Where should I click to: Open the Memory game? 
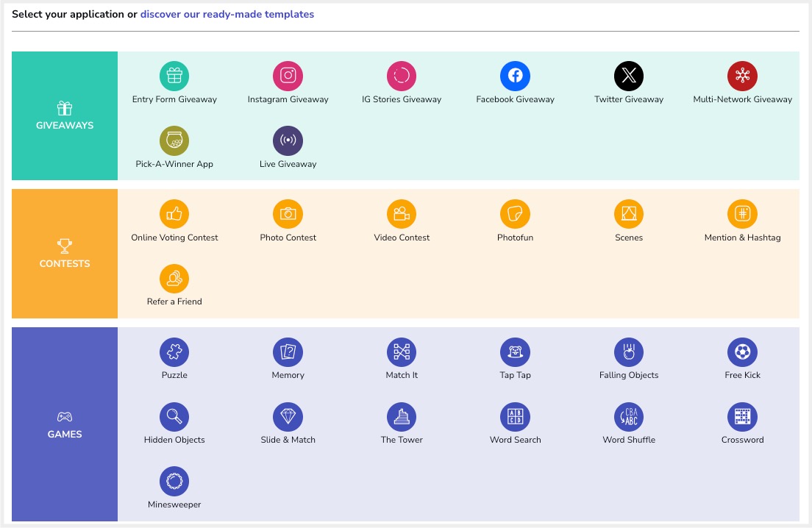[x=288, y=353]
